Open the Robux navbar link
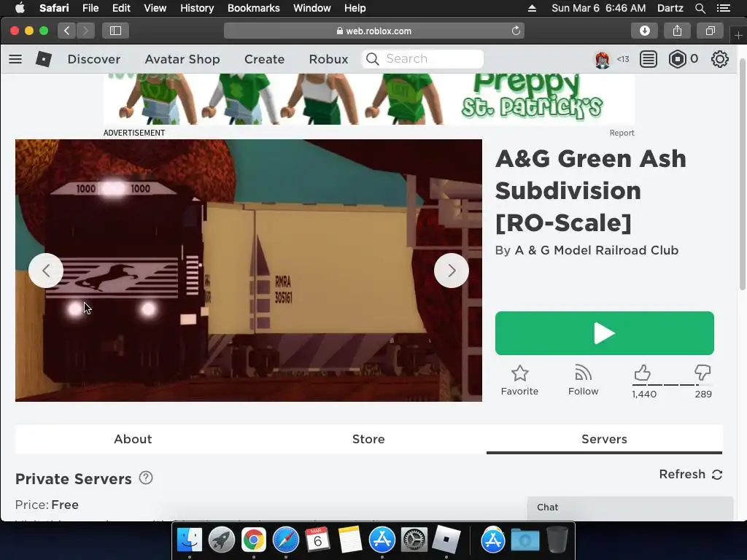This screenshot has height=560, width=747. [x=328, y=59]
